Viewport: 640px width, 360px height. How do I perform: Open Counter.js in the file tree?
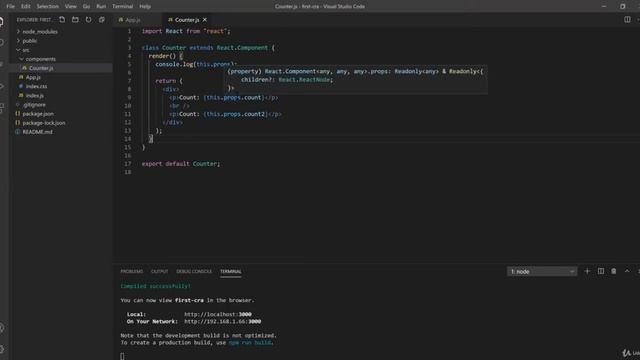pos(61,68)
